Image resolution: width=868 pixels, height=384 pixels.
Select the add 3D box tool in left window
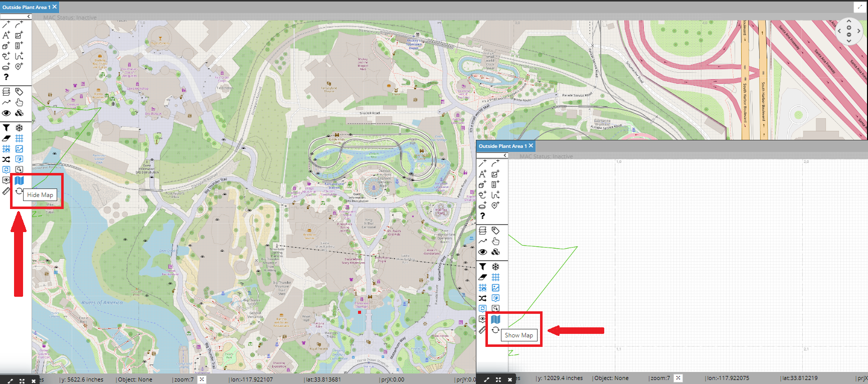(x=6, y=46)
